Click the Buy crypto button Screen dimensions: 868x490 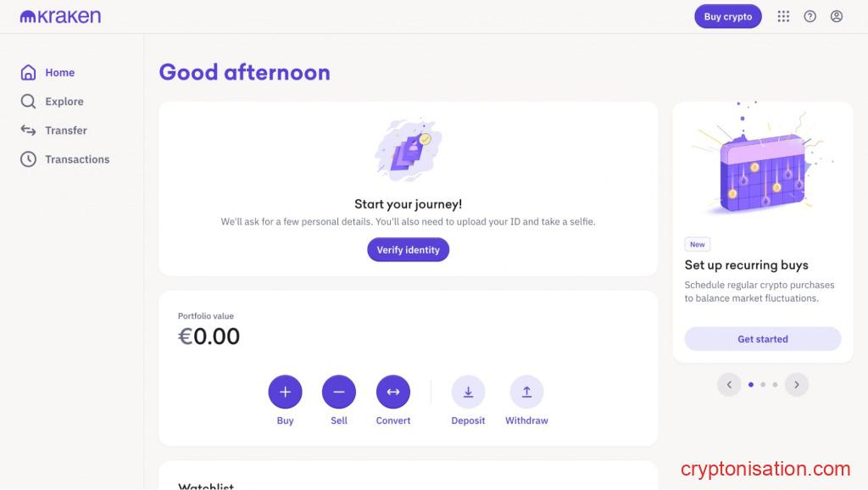727,16
